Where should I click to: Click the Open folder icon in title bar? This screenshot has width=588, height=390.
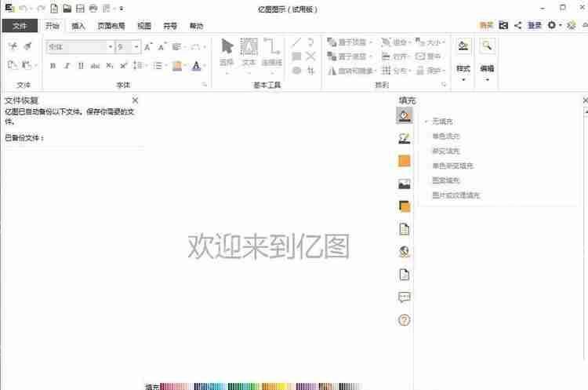[x=67, y=9]
